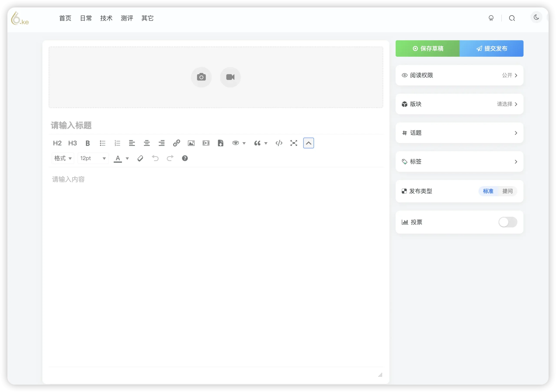This screenshot has width=556, height=392.
Task: Toggle bold formatting
Action: point(88,143)
